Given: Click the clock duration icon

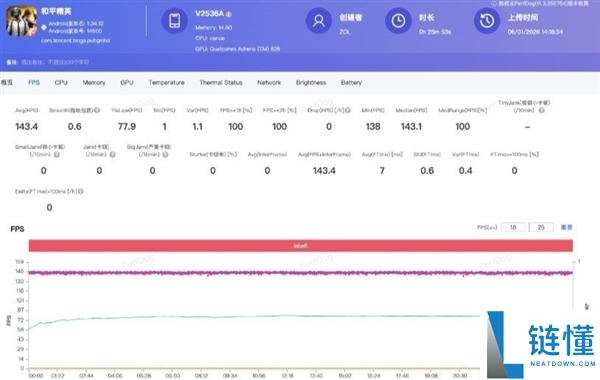Looking at the screenshot, I should pos(398,21).
